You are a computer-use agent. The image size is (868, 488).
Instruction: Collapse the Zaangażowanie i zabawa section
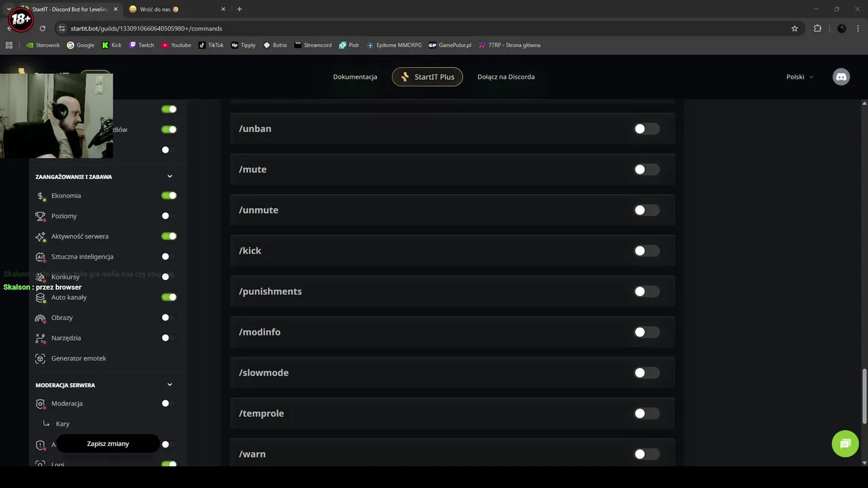[170, 177]
